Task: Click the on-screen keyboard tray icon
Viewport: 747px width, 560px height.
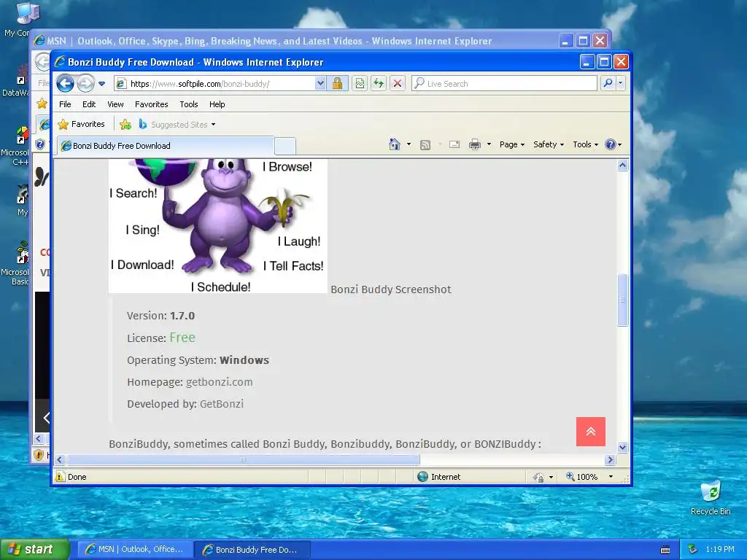Action: (x=665, y=550)
